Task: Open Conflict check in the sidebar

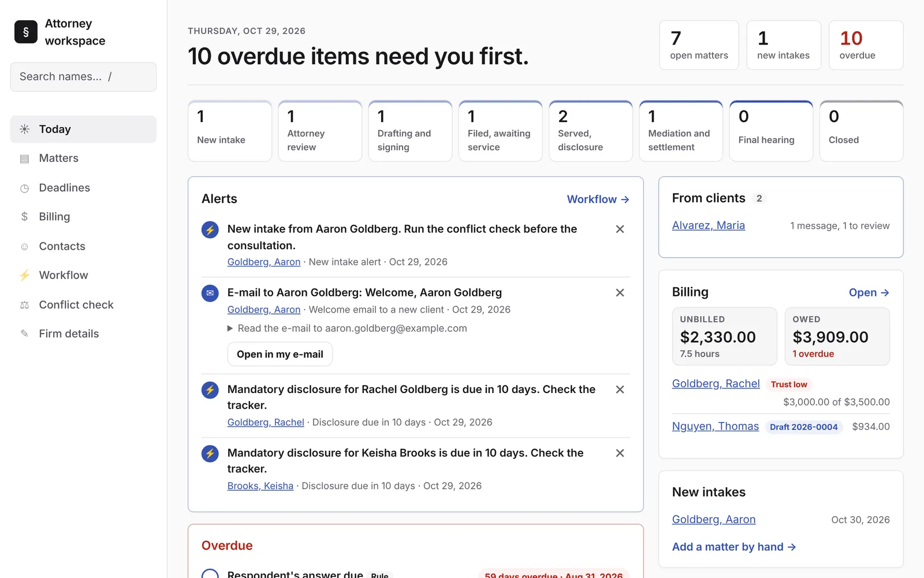Action: click(83, 305)
